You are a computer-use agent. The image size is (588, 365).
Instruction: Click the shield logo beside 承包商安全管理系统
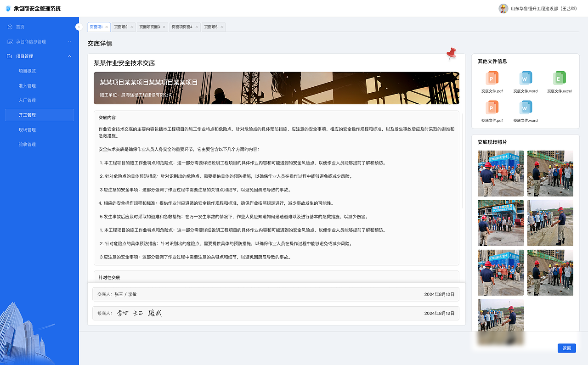[8, 8]
